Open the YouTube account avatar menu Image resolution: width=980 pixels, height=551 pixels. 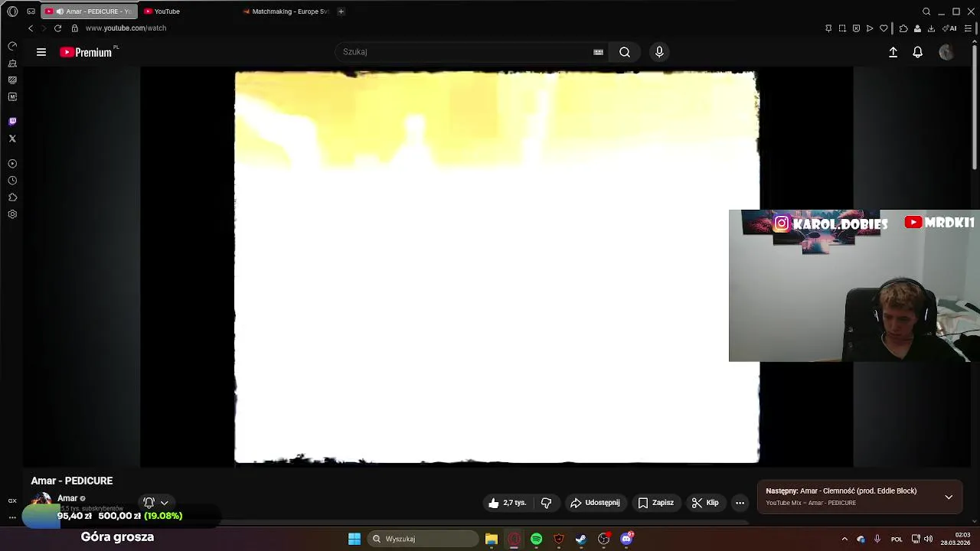point(946,52)
